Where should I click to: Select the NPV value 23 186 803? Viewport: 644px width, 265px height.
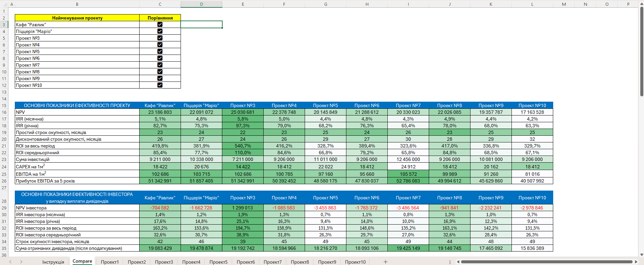coord(160,112)
